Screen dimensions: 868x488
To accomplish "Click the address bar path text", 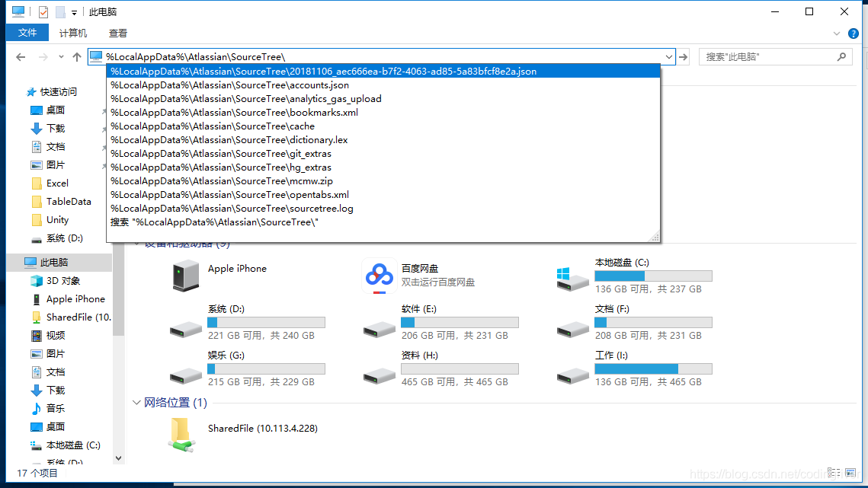I will [195, 57].
